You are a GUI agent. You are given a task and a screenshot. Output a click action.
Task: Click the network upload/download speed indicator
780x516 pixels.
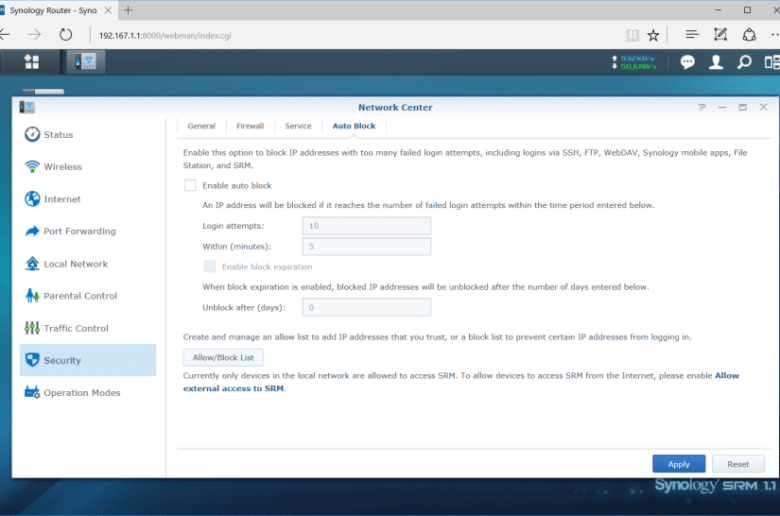(x=634, y=62)
